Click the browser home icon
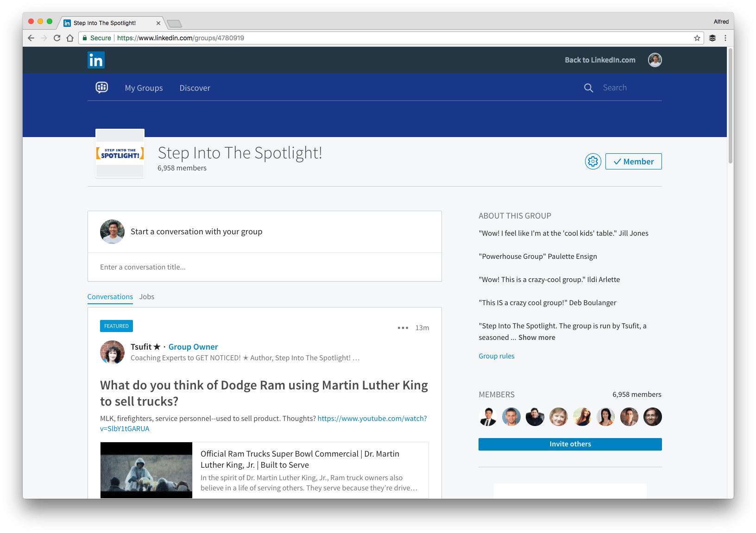 [70, 38]
